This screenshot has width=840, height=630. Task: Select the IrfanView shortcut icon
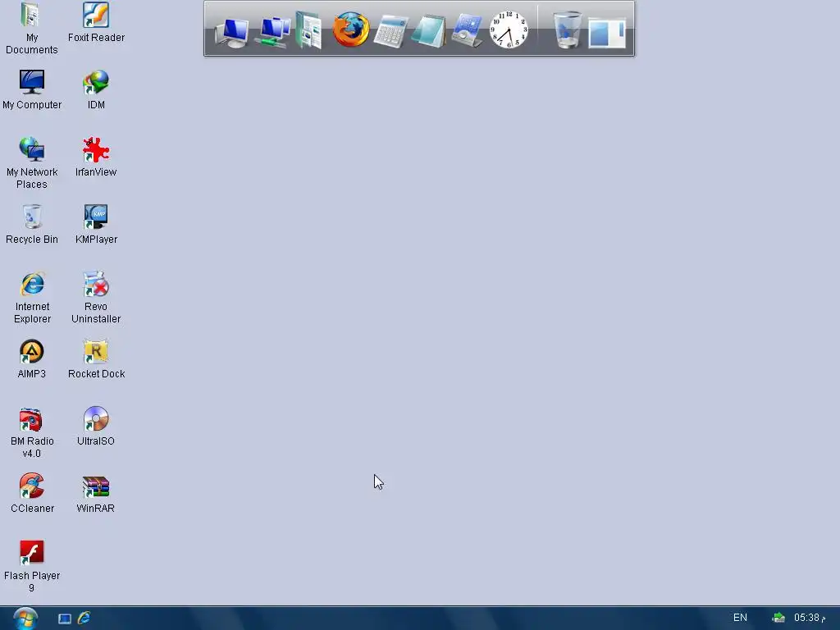[96, 157]
